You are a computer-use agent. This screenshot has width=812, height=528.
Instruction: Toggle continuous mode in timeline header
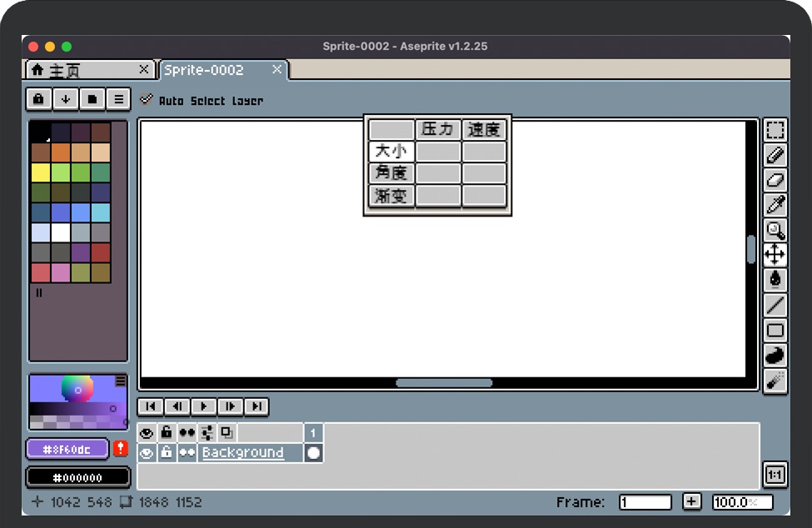coord(187,433)
